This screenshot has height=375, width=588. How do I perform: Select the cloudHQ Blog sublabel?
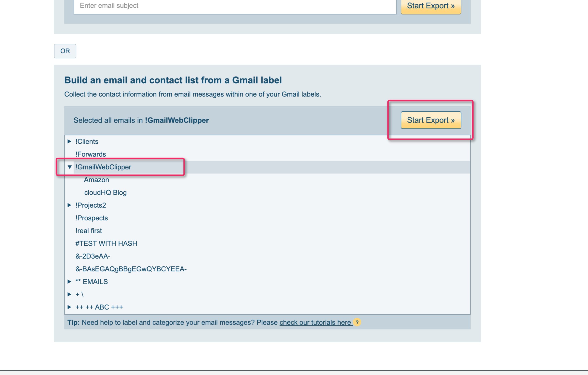105,192
